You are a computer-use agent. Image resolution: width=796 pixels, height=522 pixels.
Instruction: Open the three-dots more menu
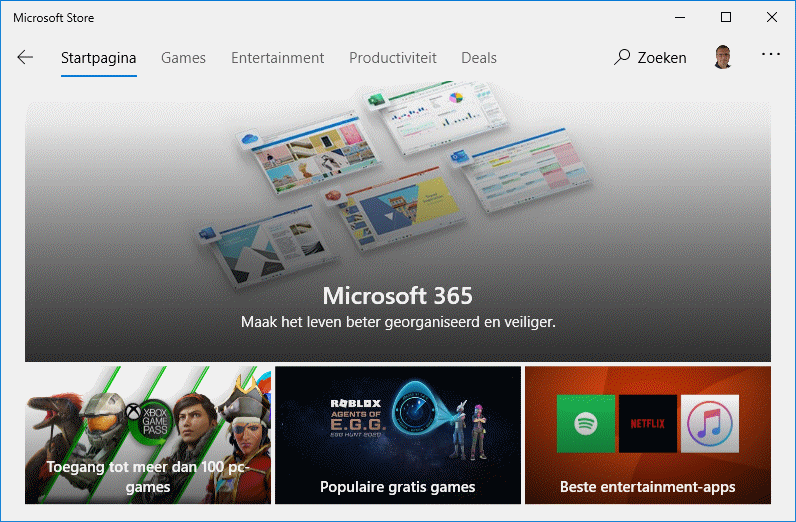pyautogui.click(x=771, y=54)
